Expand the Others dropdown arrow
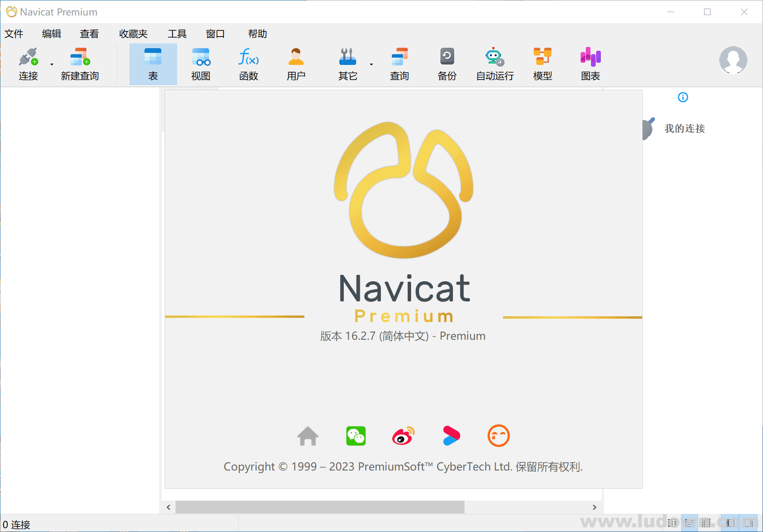This screenshot has height=532, width=763. 371,65
